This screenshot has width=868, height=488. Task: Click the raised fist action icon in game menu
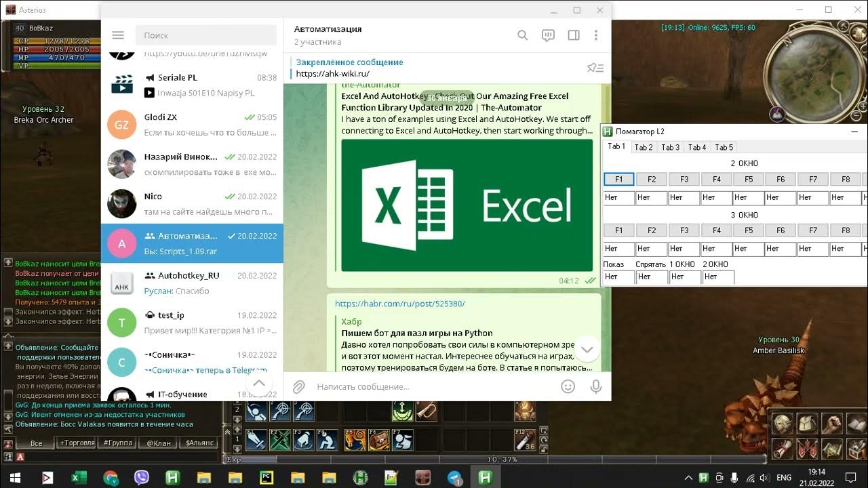(x=832, y=424)
